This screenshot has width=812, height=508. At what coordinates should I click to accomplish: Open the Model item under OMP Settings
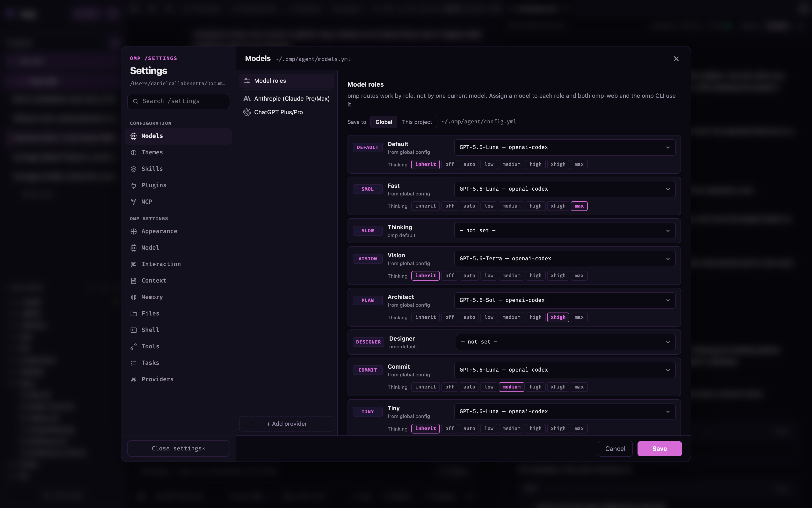pyautogui.click(x=179, y=248)
